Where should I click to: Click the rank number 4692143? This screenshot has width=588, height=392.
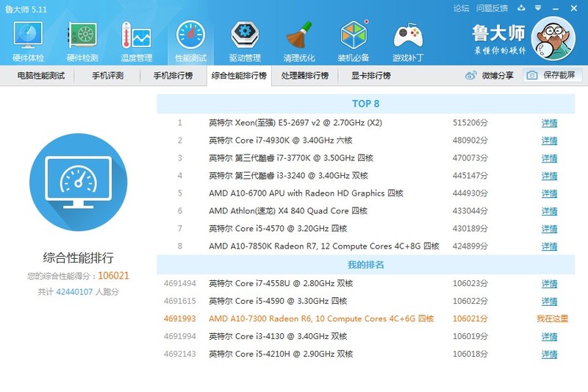click(x=179, y=354)
